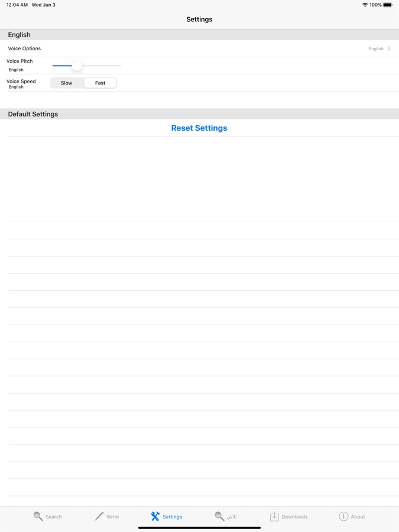This screenshot has height=532, width=399.
Task: Switch to the About tab label
Action: pos(358,517)
